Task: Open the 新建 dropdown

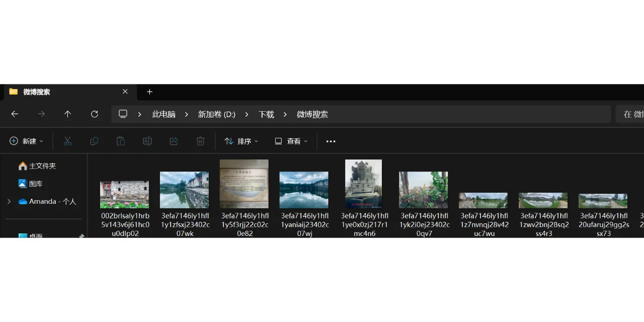Action: 27,141
